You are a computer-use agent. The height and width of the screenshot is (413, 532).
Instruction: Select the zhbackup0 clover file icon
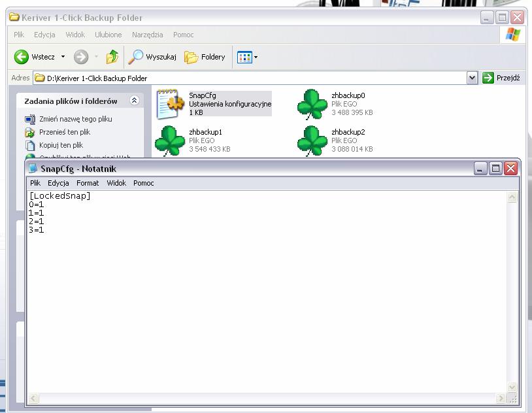(312, 105)
